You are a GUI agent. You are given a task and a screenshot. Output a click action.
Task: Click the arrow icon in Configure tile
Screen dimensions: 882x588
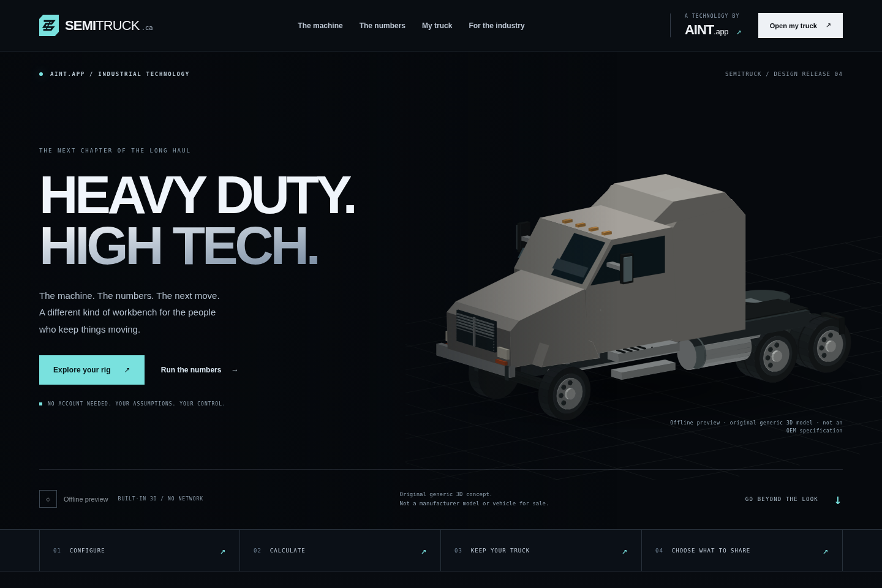pyautogui.click(x=223, y=551)
